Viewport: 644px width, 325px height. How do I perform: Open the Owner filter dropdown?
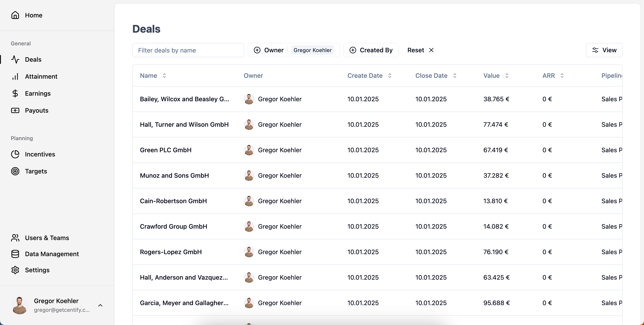[x=269, y=50]
